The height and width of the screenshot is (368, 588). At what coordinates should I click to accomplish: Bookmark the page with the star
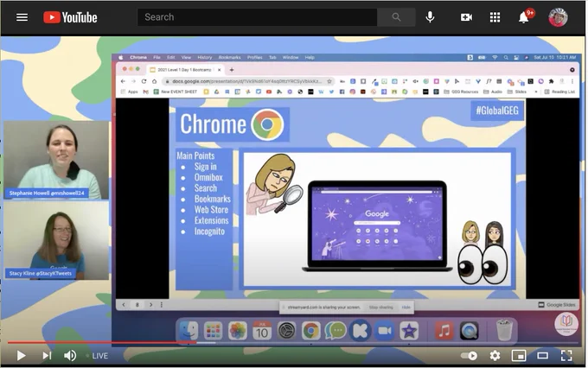point(329,81)
